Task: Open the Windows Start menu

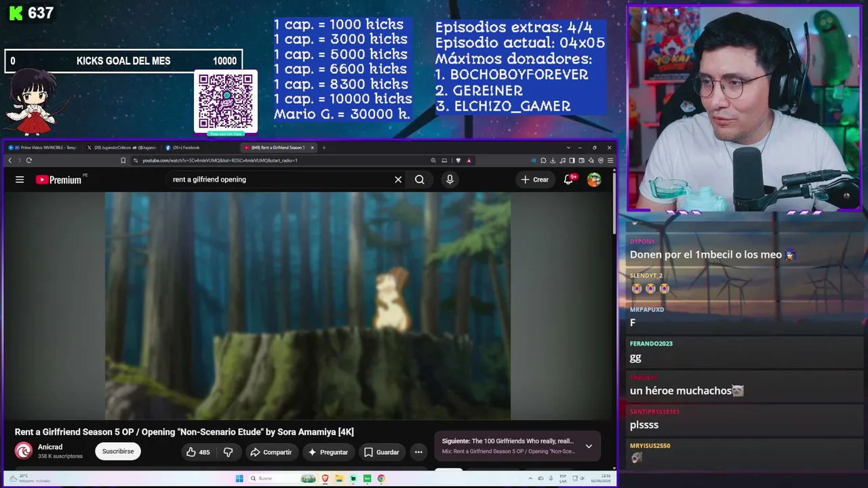Action: coord(239,479)
